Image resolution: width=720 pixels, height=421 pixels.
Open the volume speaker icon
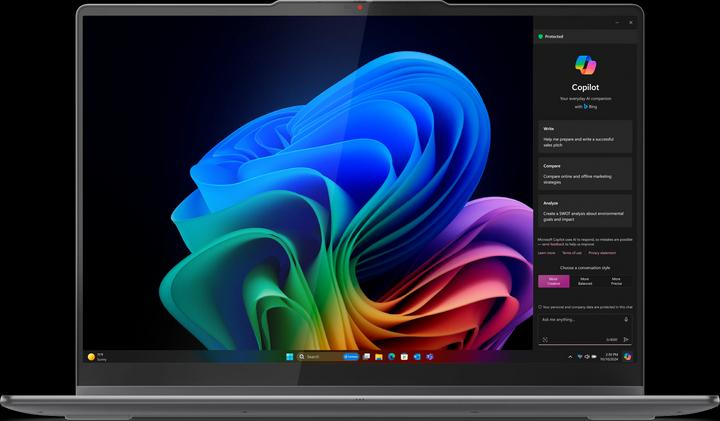[x=587, y=357]
